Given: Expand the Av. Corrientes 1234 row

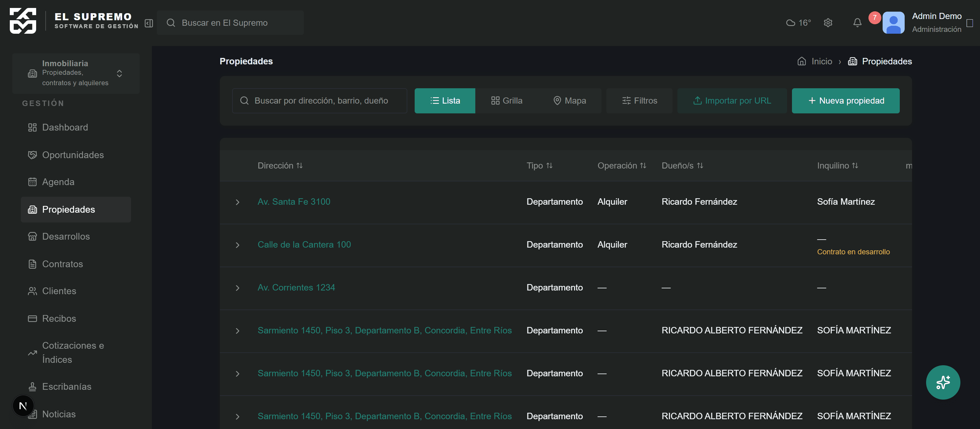Looking at the screenshot, I should tap(237, 288).
